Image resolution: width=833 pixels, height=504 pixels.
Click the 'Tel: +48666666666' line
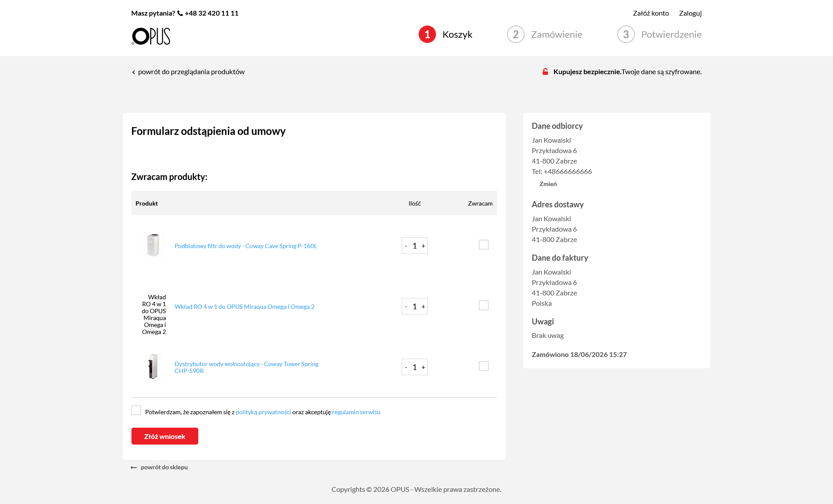coord(562,171)
